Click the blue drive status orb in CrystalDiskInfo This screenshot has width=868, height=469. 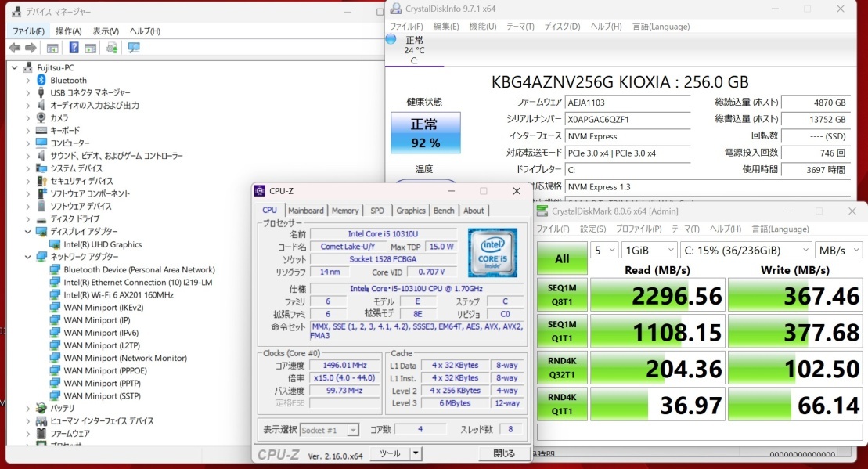coord(391,39)
